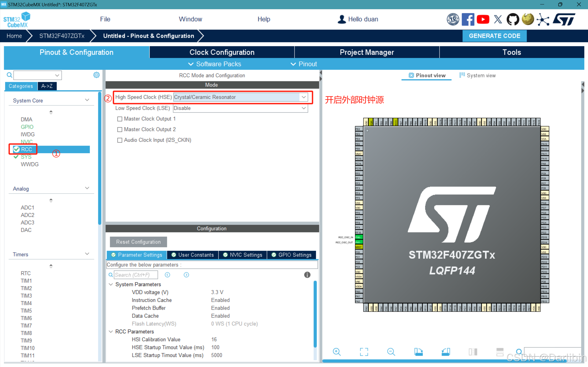Collapse the System Core category

pyautogui.click(x=87, y=100)
